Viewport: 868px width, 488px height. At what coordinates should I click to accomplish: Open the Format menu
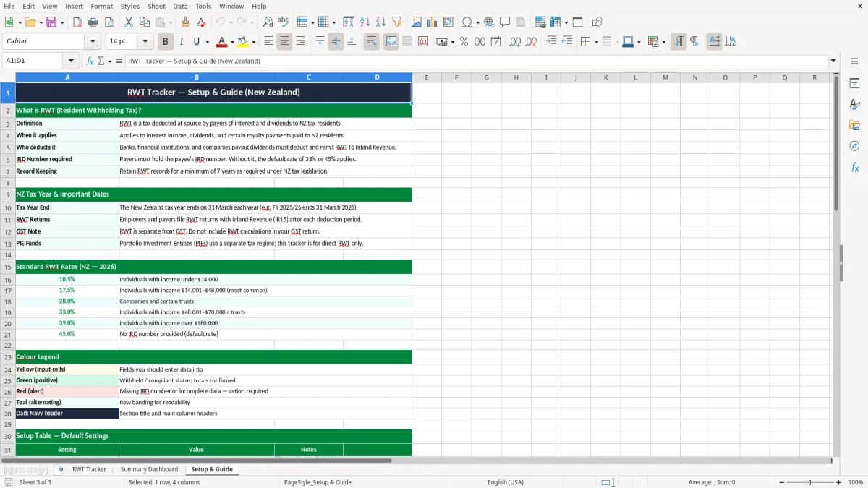click(x=101, y=6)
